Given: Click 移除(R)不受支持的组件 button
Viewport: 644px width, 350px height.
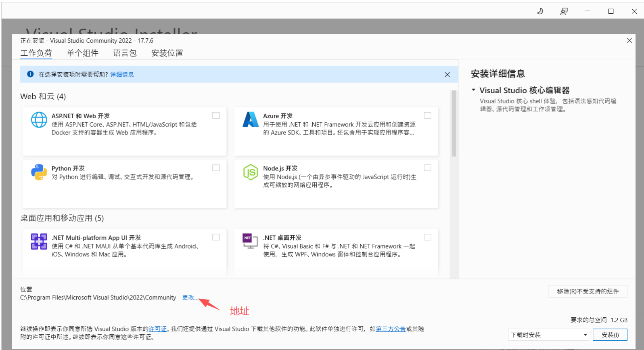Looking at the screenshot, I should point(588,291).
